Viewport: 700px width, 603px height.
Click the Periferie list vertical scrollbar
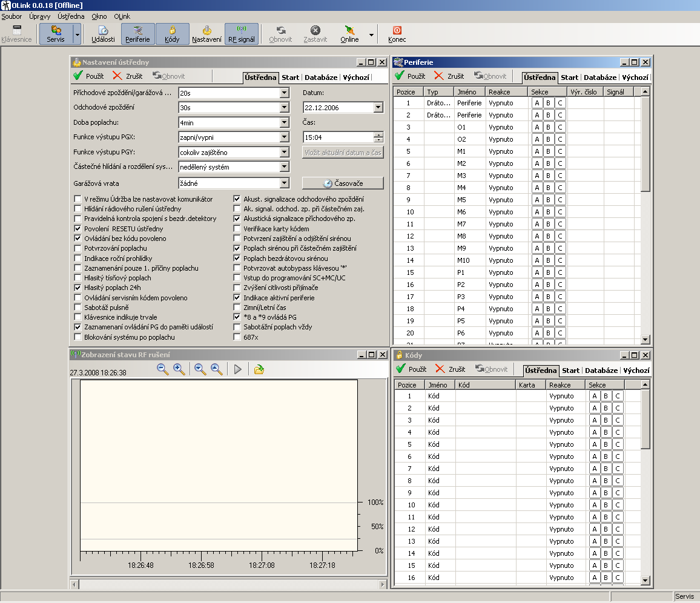(x=645, y=143)
